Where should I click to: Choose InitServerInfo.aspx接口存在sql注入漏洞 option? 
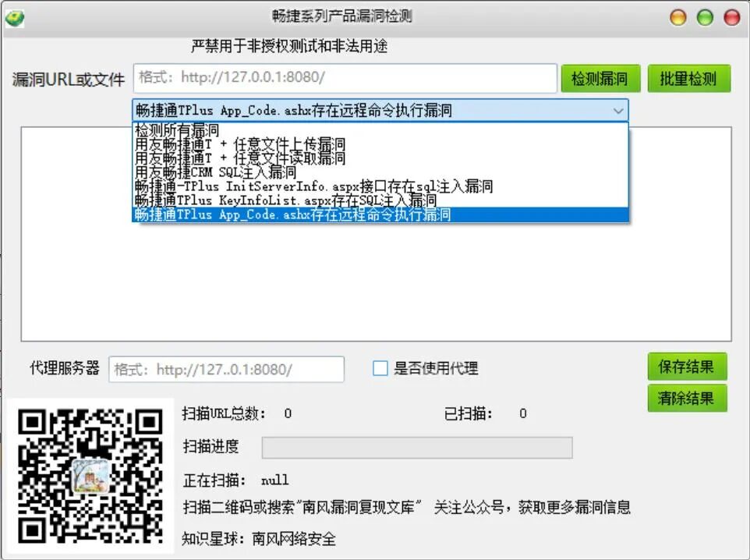point(380,186)
